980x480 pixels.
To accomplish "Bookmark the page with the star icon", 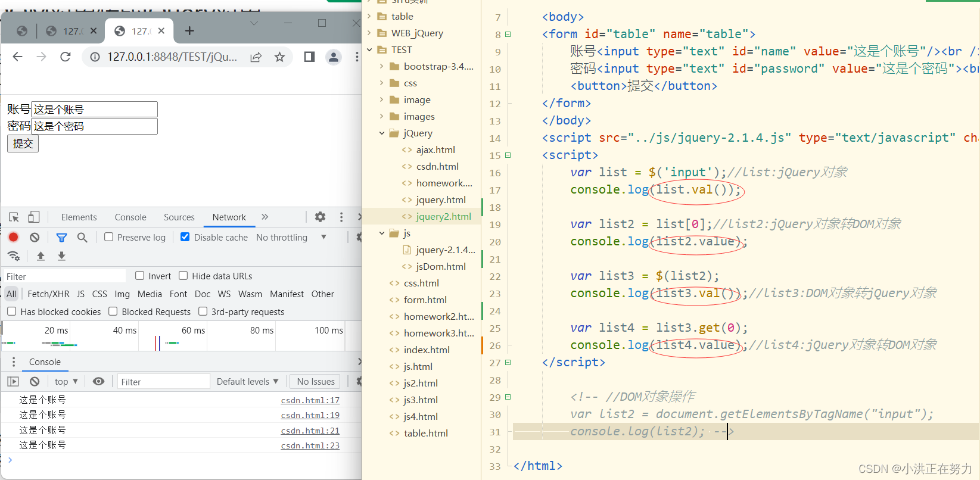I will (279, 57).
